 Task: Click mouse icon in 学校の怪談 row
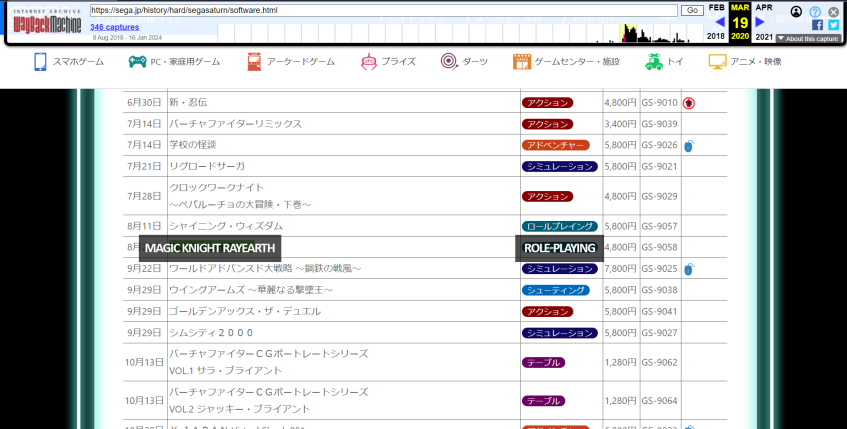coord(689,145)
